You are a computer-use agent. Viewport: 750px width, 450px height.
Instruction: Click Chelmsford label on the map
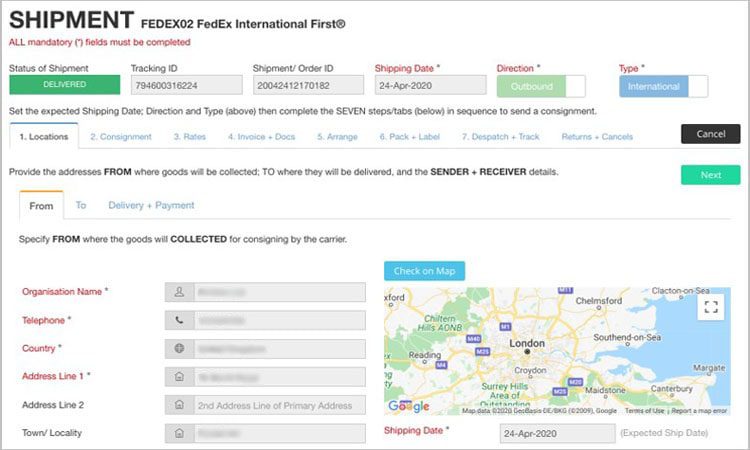tap(599, 301)
